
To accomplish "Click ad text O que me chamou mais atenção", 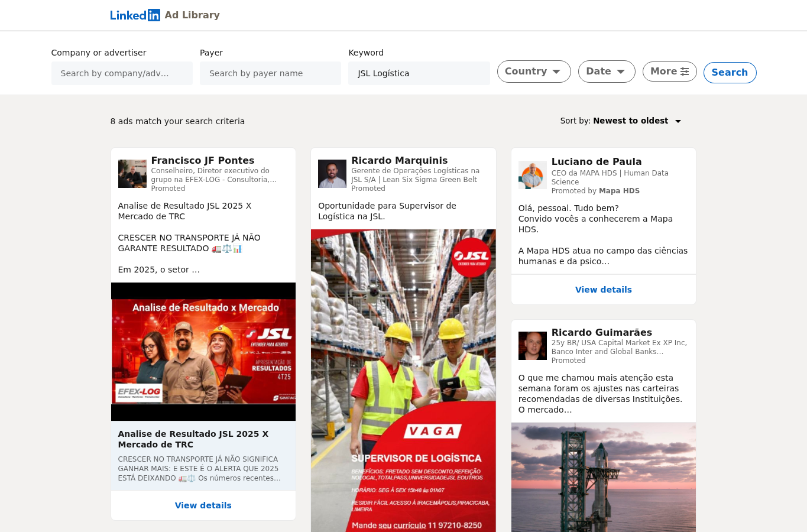I will (600, 394).
